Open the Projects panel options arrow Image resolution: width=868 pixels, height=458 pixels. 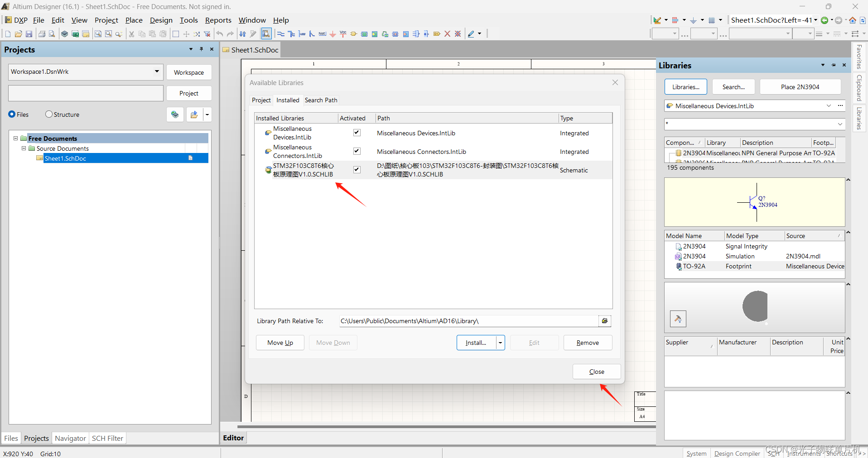(x=191, y=49)
